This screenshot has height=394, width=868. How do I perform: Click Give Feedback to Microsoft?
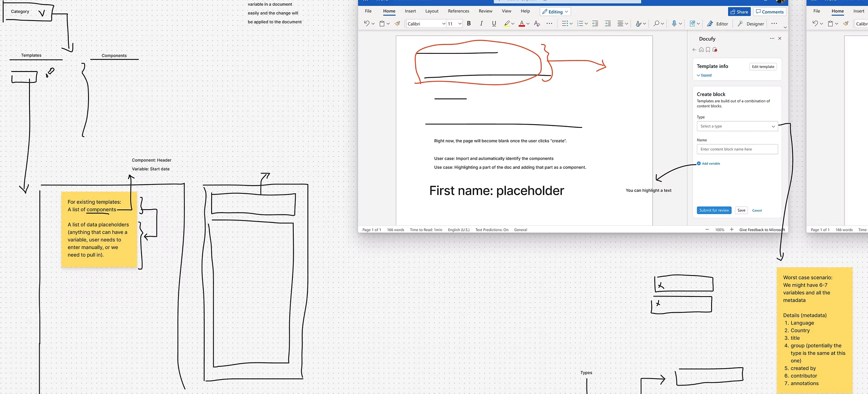pyautogui.click(x=762, y=230)
